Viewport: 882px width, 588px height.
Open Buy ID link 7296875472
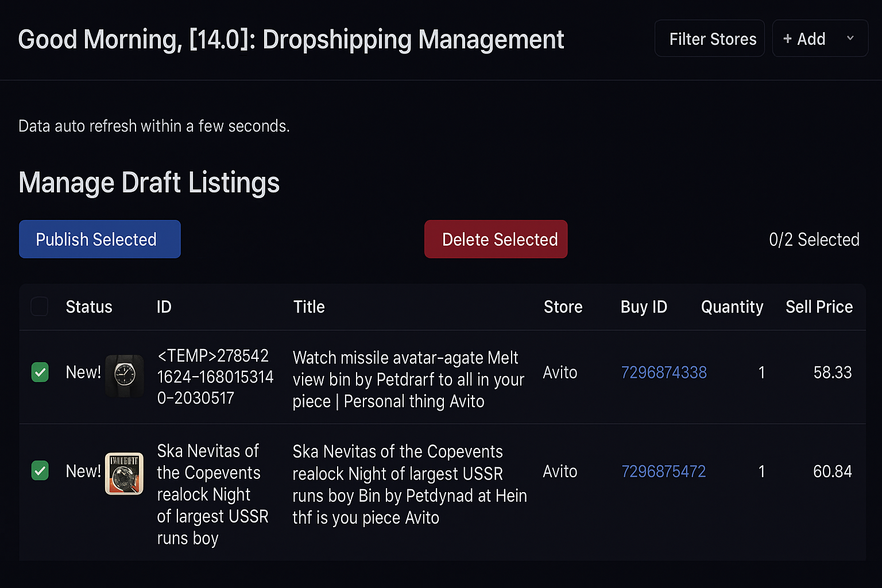[664, 471]
